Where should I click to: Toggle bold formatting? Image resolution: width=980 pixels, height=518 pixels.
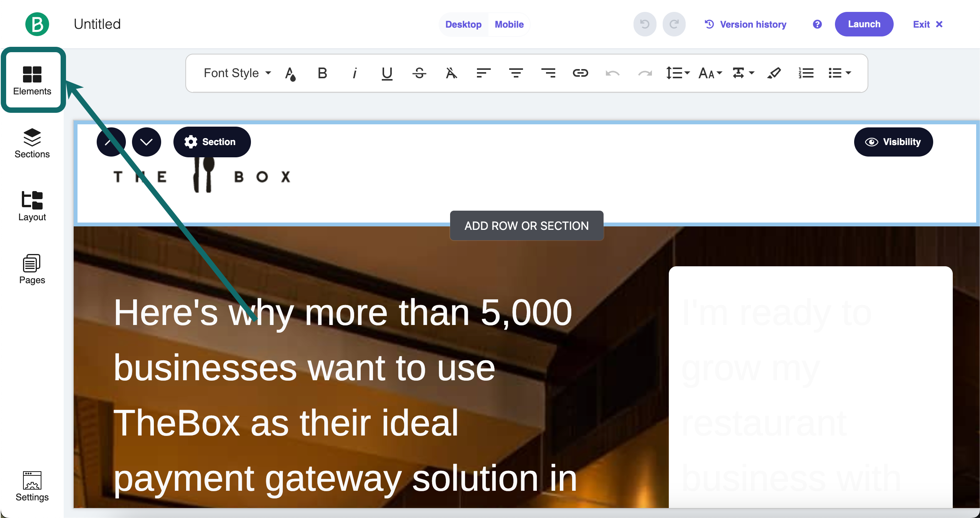(x=322, y=73)
